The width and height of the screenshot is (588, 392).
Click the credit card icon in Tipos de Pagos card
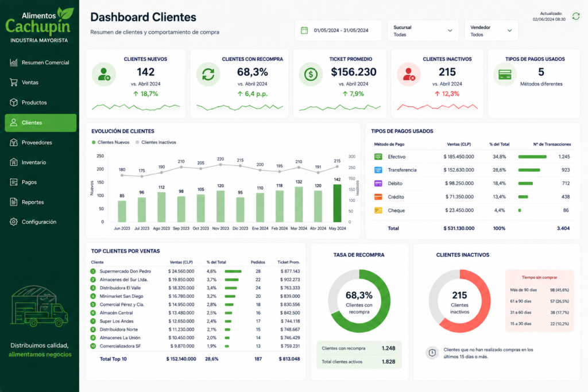pyautogui.click(x=505, y=74)
